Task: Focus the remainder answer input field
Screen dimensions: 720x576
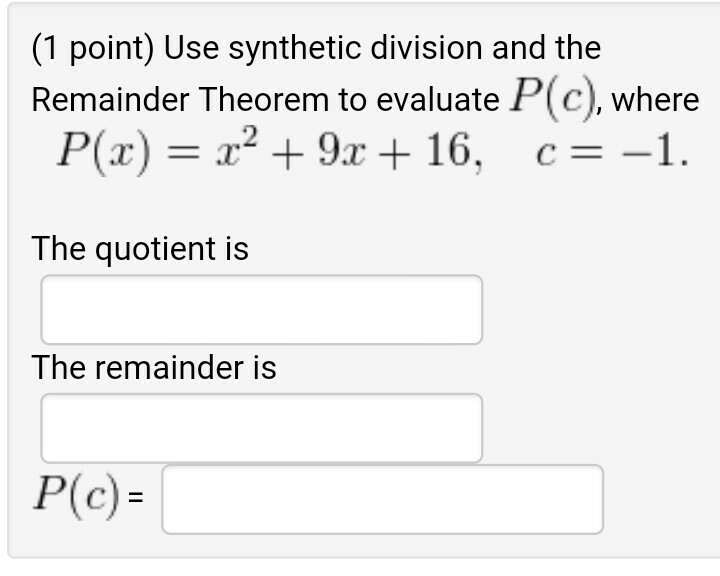Action: coord(261,428)
